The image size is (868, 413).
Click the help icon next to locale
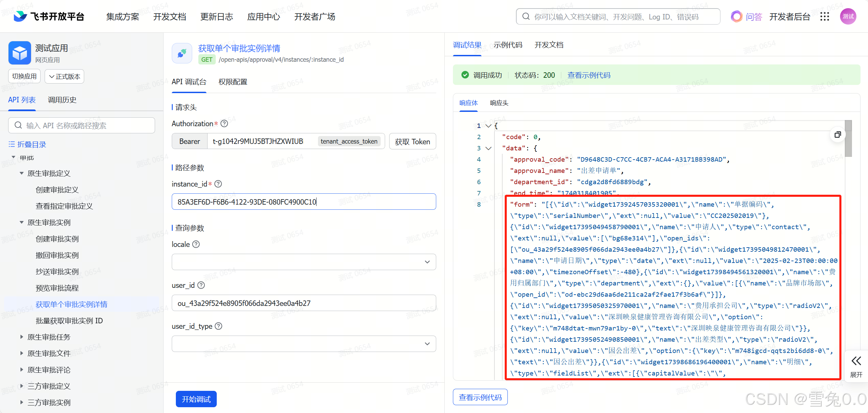pyautogui.click(x=196, y=244)
